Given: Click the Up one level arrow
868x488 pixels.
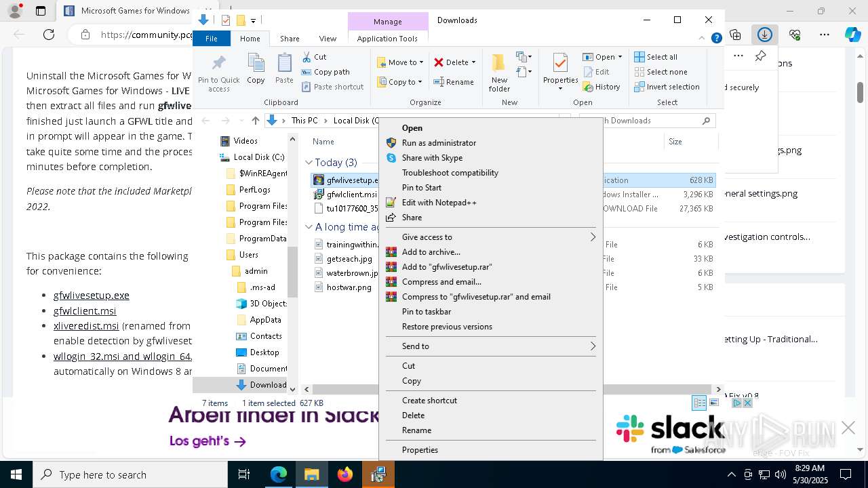Looking at the screenshot, I should [x=255, y=121].
